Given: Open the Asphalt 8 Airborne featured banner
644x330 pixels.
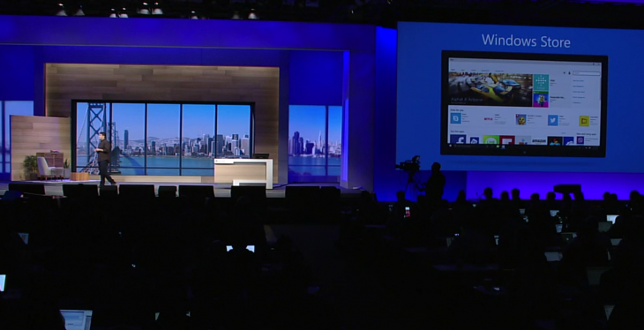Looking at the screenshot, I should pos(490,89).
